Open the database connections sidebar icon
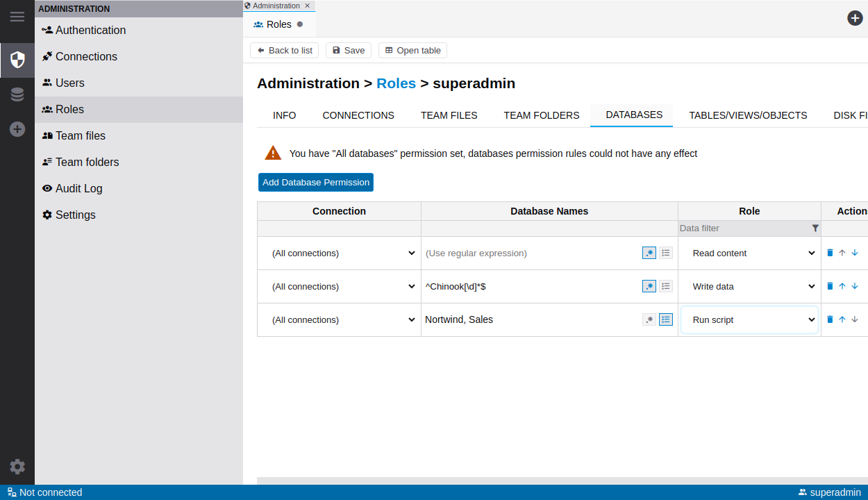Viewport: 868px width, 500px height. 17,94
